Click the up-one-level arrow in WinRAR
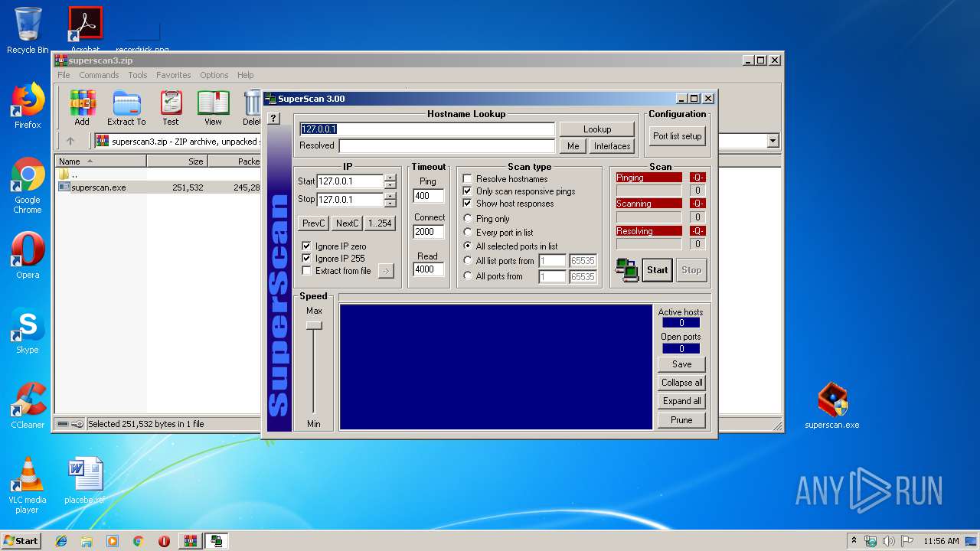The width and height of the screenshot is (980, 551). point(70,141)
